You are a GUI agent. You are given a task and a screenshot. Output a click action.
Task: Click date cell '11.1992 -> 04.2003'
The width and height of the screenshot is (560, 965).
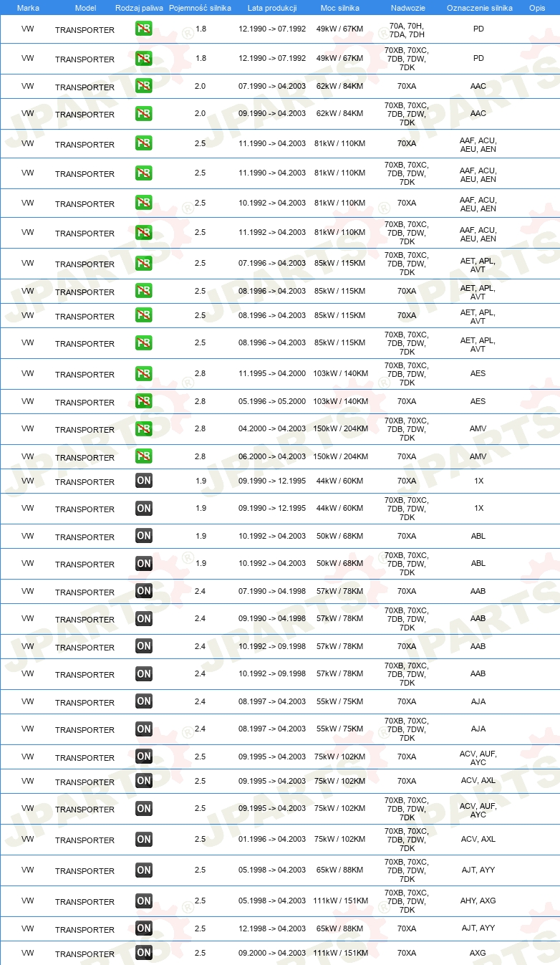(272, 233)
